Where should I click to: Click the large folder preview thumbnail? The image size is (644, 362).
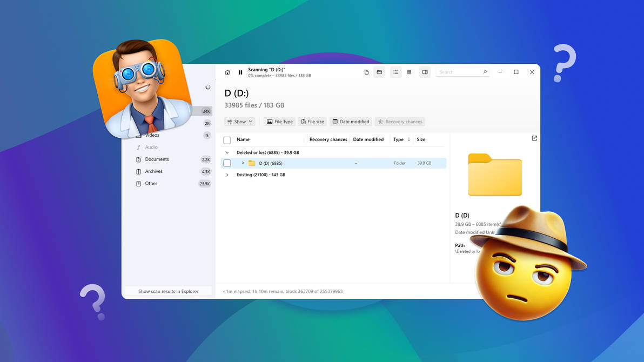[495, 175]
